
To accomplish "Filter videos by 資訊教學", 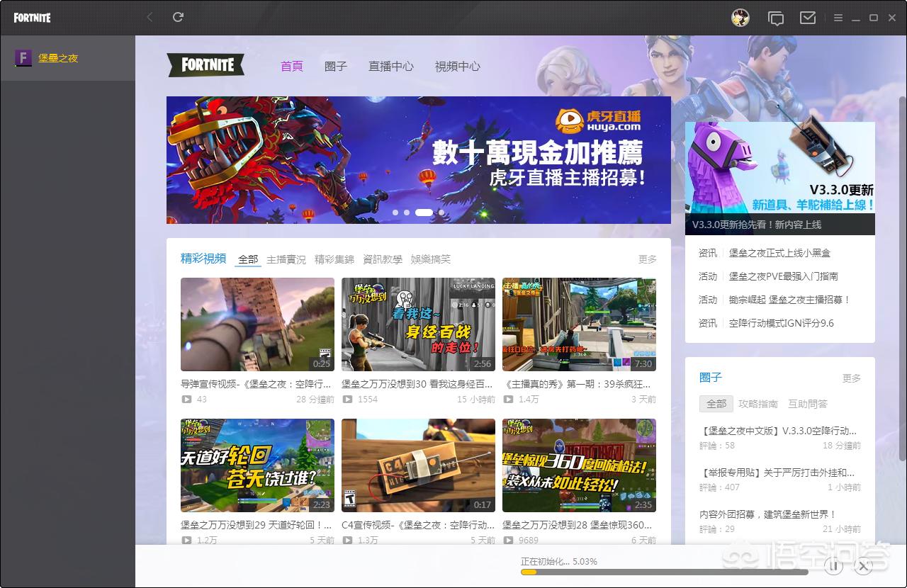I will point(383,260).
